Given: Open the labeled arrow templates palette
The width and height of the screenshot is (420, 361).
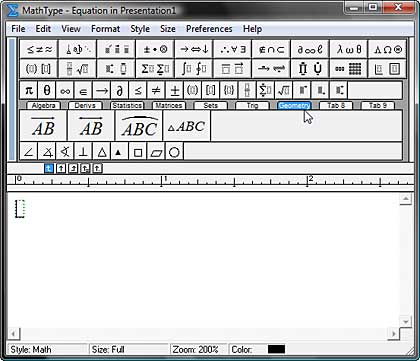Looking at the screenshot, I should point(271,69).
